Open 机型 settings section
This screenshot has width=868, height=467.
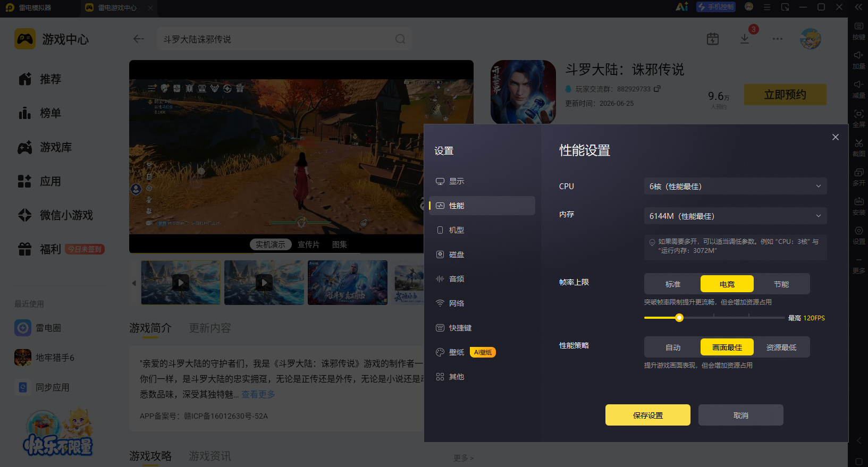pyautogui.click(x=482, y=230)
